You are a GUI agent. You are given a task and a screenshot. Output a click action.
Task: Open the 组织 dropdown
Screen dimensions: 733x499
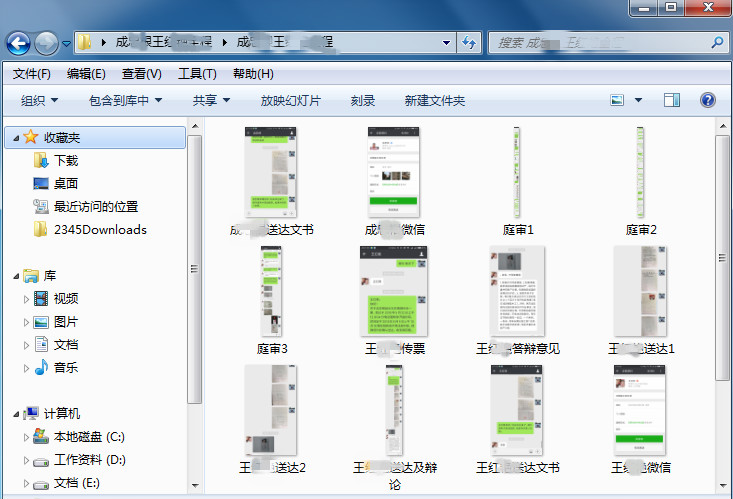coord(39,101)
